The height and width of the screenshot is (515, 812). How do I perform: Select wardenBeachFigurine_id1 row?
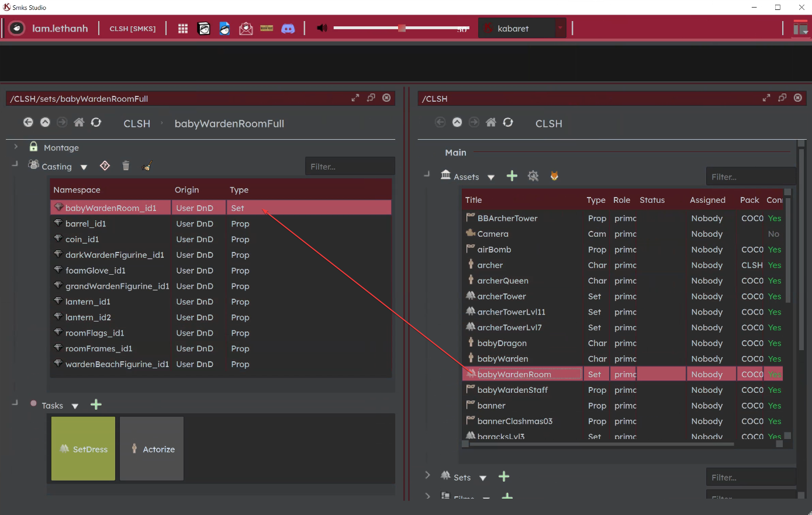pyautogui.click(x=221, y=364)
